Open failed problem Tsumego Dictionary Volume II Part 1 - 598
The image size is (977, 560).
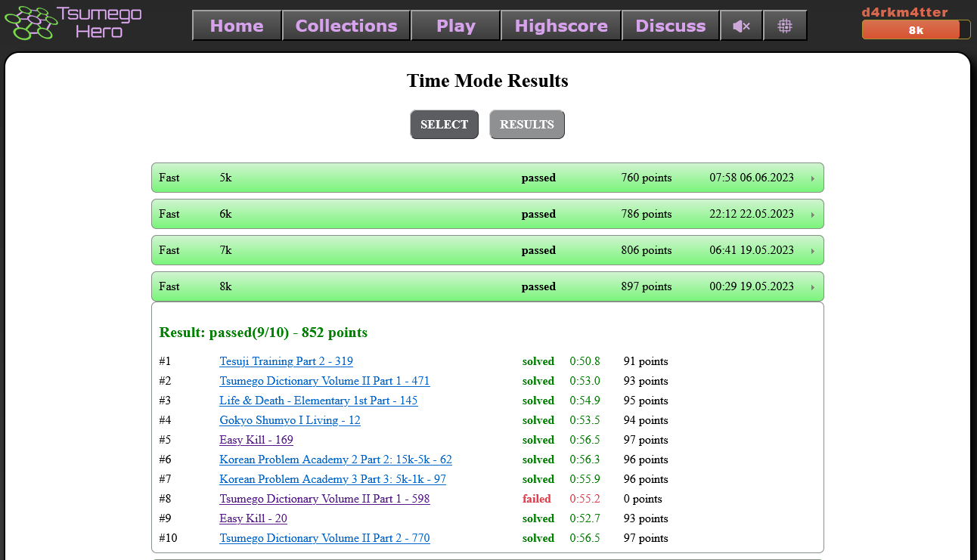(x=324, y=499)
